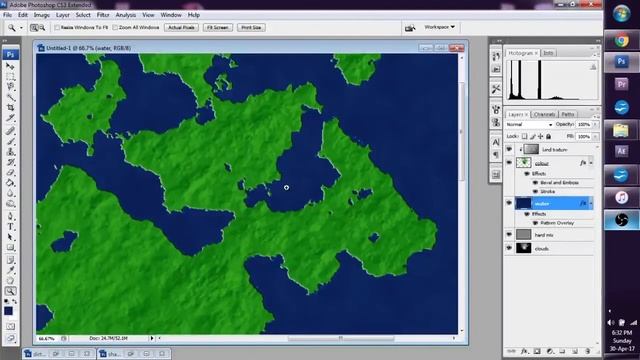The image size is (640, 360).
Task: Open the Paragraph panel dock icon
Action: (496, 155)
